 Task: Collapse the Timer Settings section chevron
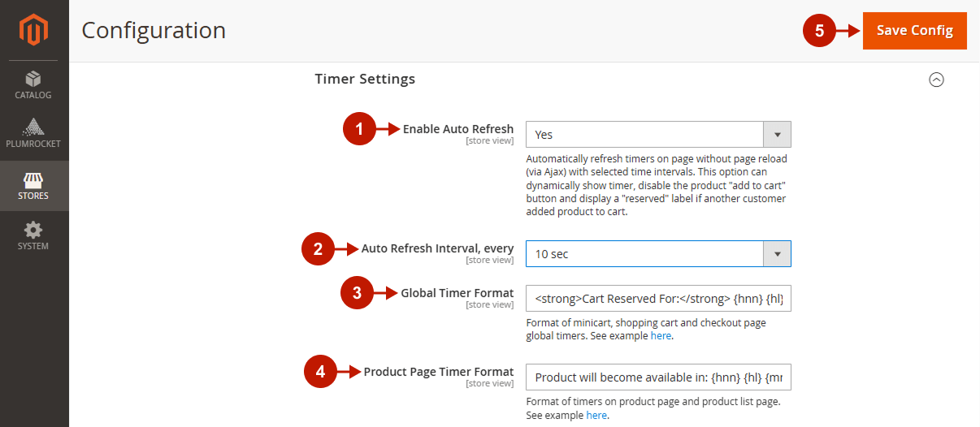tap(936, 80)
